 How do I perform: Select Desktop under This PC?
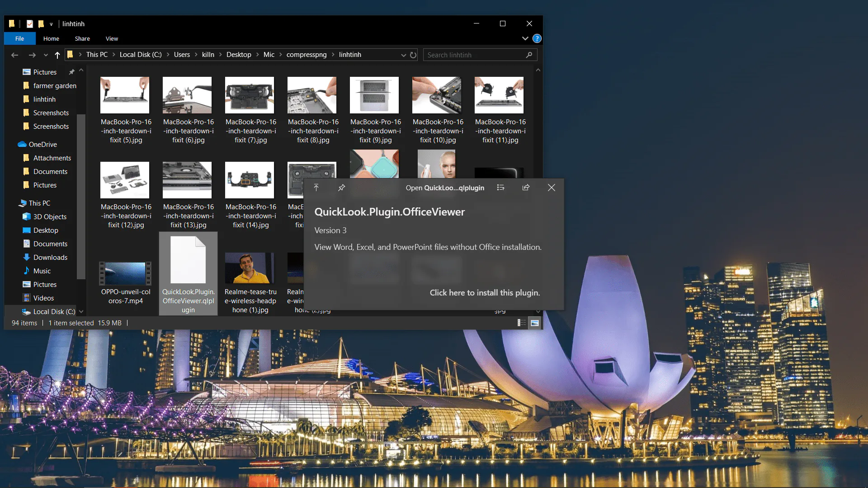tap(46, 230)
